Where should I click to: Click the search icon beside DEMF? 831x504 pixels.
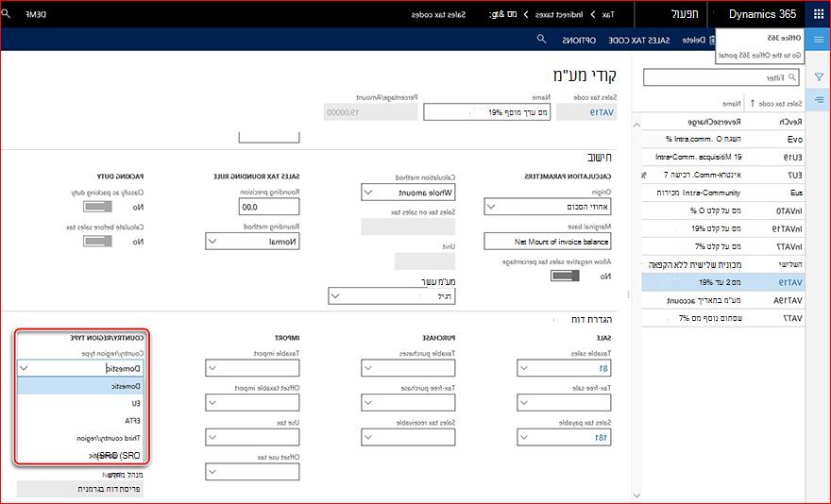pyautogui.click(x=6, y=14)
